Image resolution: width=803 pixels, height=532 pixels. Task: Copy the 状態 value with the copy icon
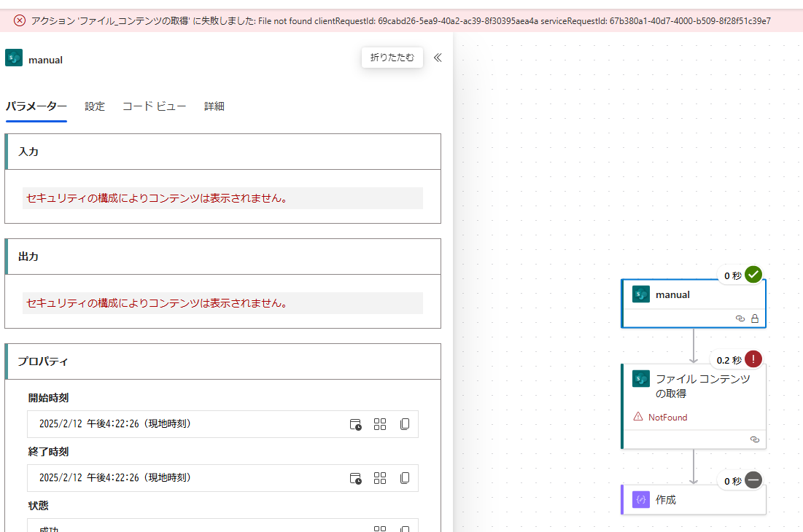405,528
